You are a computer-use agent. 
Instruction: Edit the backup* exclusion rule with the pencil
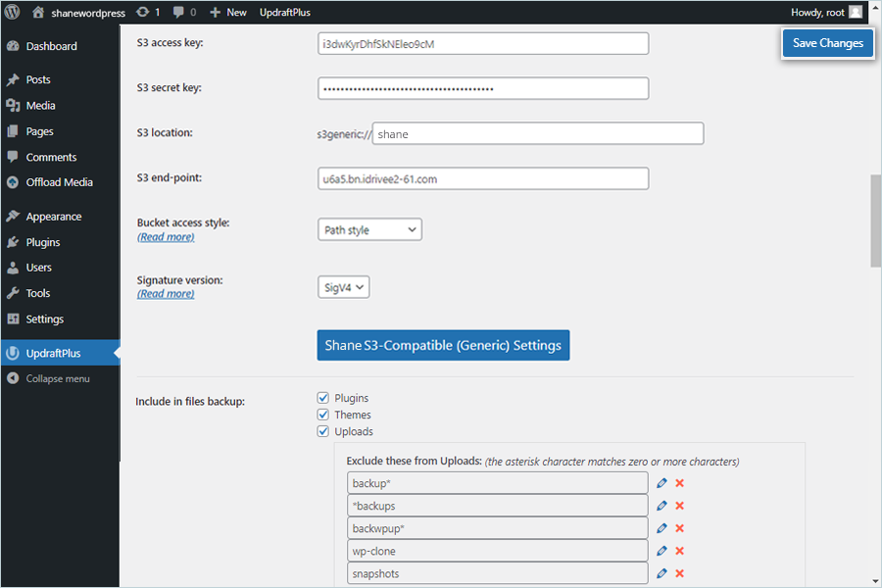(x=661, y=483)
